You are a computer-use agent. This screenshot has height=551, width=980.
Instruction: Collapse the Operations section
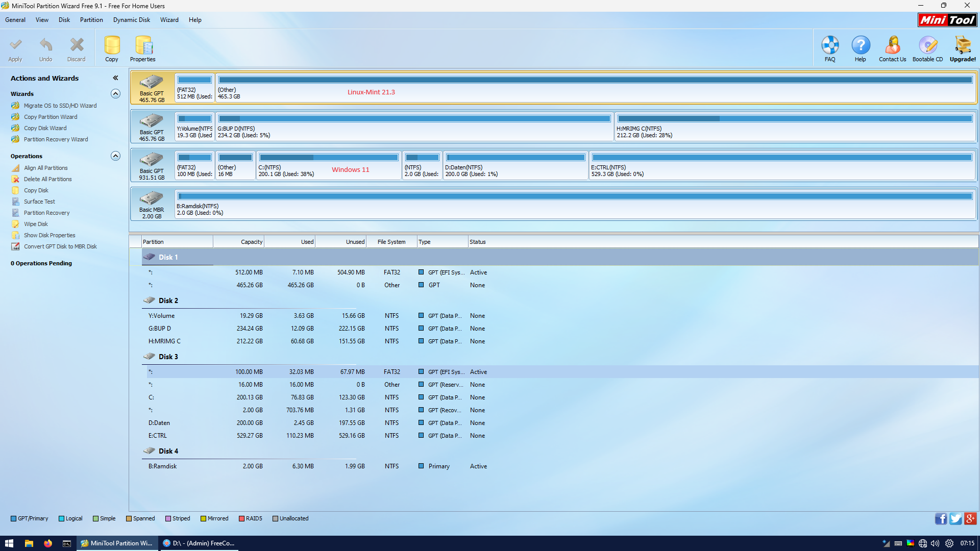pos(115,156)
